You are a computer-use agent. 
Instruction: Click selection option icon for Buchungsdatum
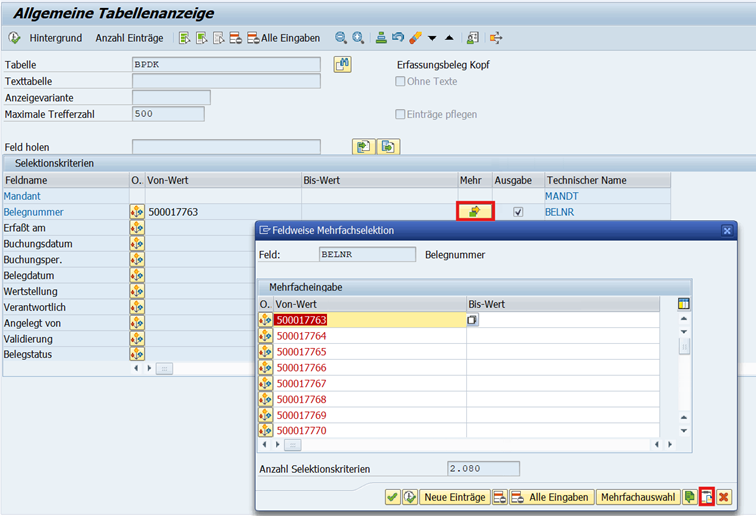(137, 244)
